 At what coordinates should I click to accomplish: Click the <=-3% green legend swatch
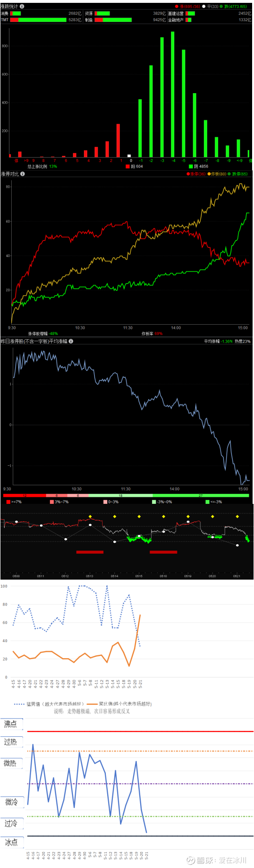tap(207, 502)
